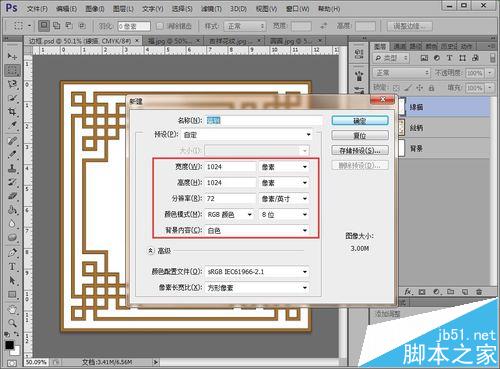Image resolution: width=500 pixels, height=369 pixels.
Task: Click the 调整边缘 refine edge button
Action: (x=410, y=26)
